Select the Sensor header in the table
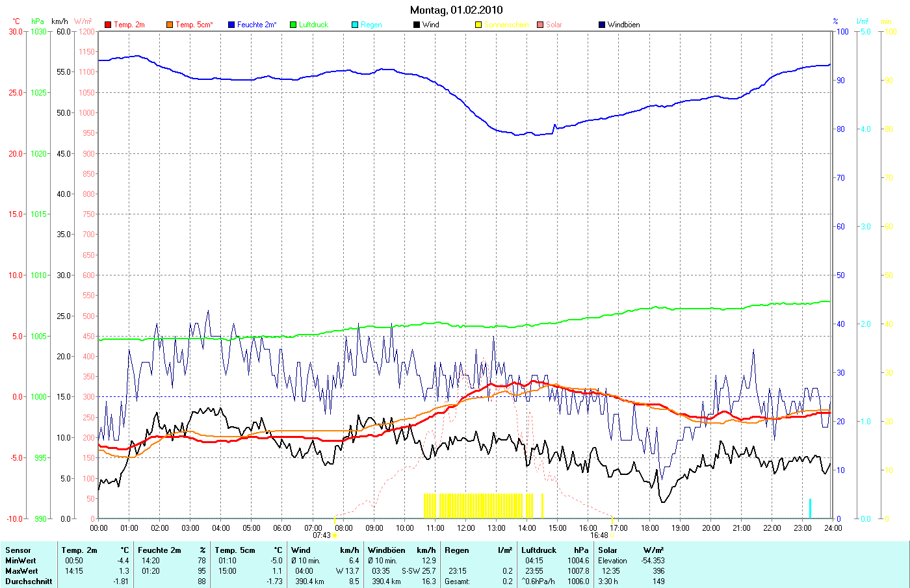This screenshot has height=588, width=910. click(x=18, y=550)
